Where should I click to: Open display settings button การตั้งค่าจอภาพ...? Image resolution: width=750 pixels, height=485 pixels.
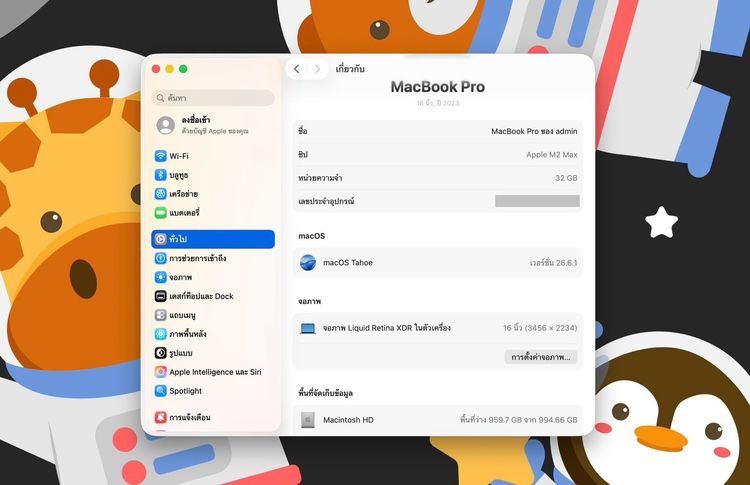(x=540, y=357)
